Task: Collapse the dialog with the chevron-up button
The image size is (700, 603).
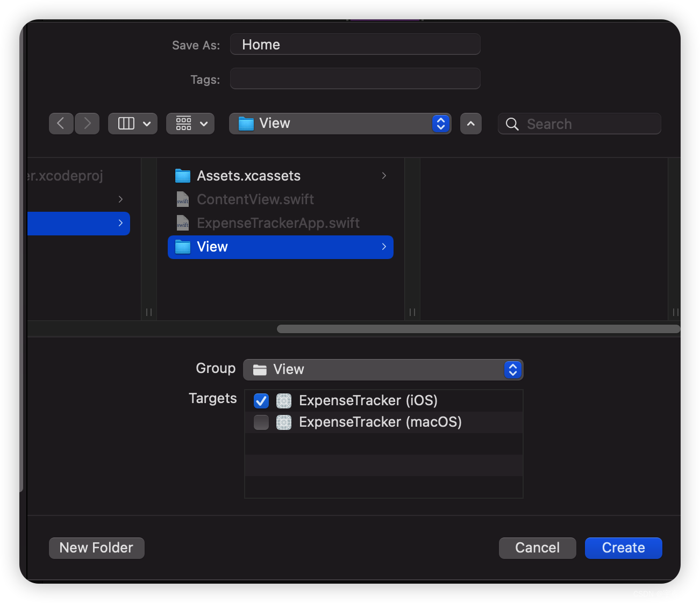Action: click(471, 124)
